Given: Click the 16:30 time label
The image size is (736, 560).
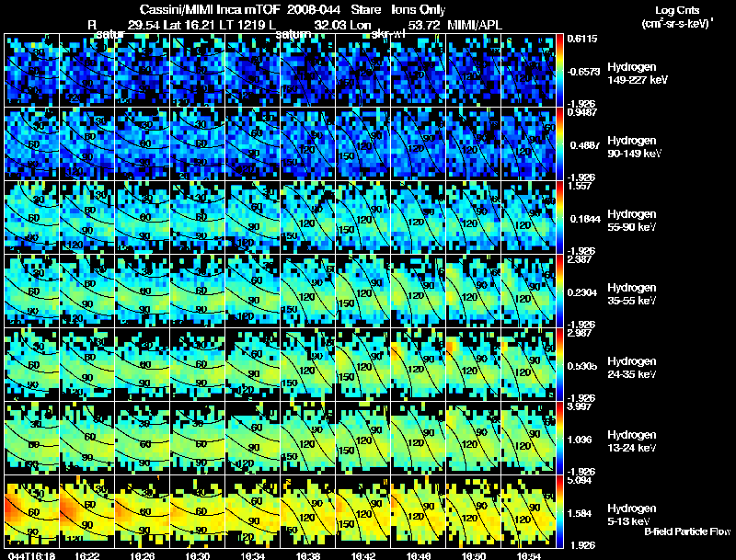Looking at the screenshot, I should 197,555.
